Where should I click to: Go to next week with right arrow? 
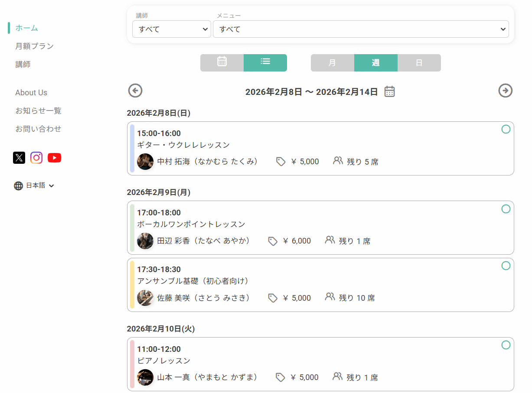click(x=506, y=91)
